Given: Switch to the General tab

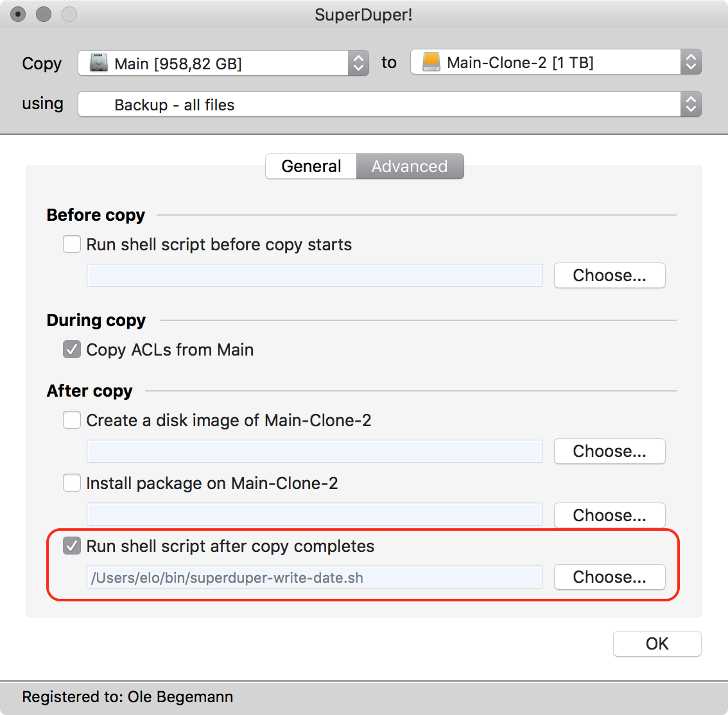Looking at the screenshot, I should tap(311, 166).
